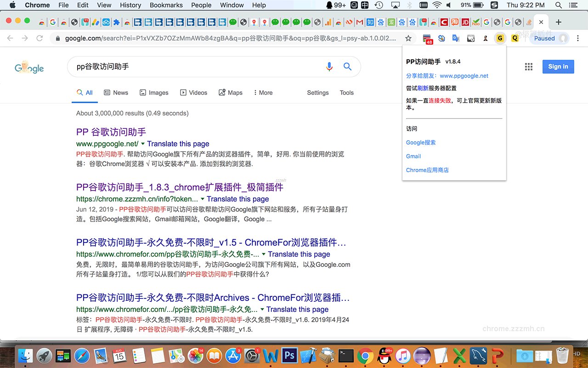Switch to the Videos results tab
Viewport: 588px width, 368px height.
pos(193,92)
